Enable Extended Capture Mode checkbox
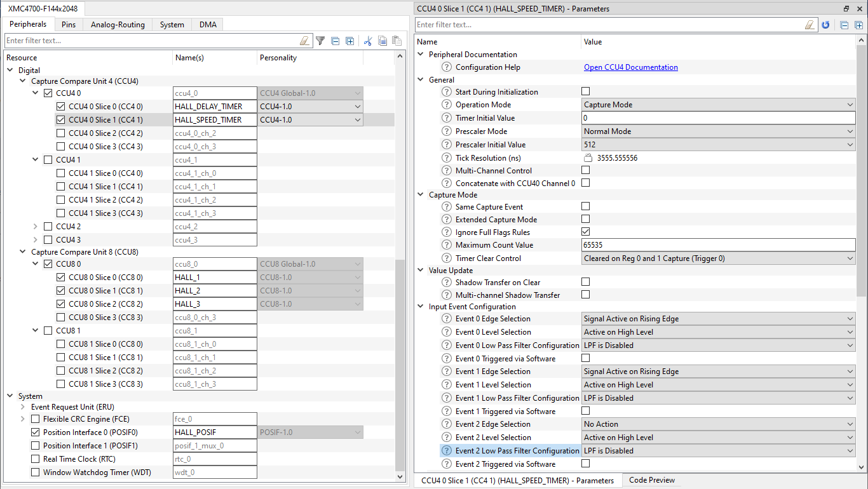868x489 pixels. click(586, 219)
